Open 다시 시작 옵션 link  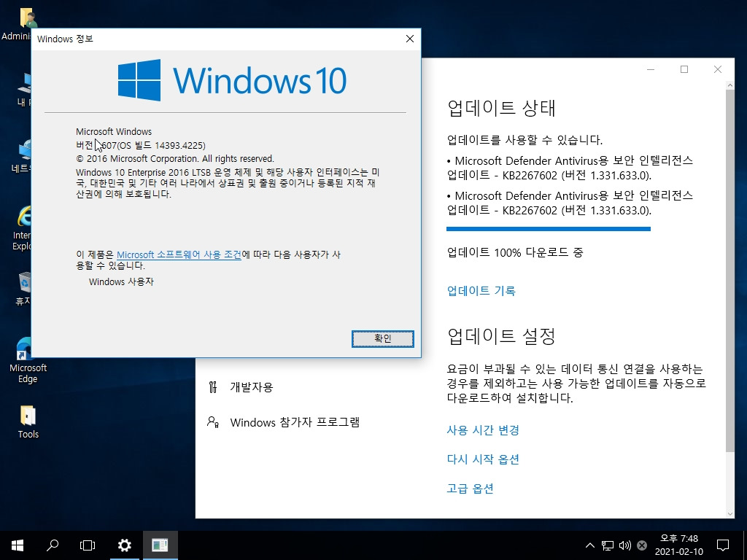click(x=483, y=459)
